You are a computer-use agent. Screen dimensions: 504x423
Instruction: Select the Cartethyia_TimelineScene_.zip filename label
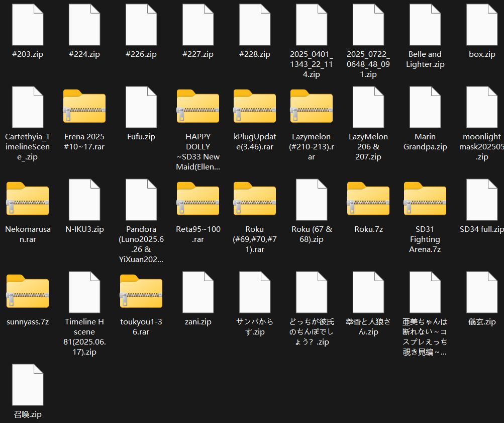click(28, 147)
